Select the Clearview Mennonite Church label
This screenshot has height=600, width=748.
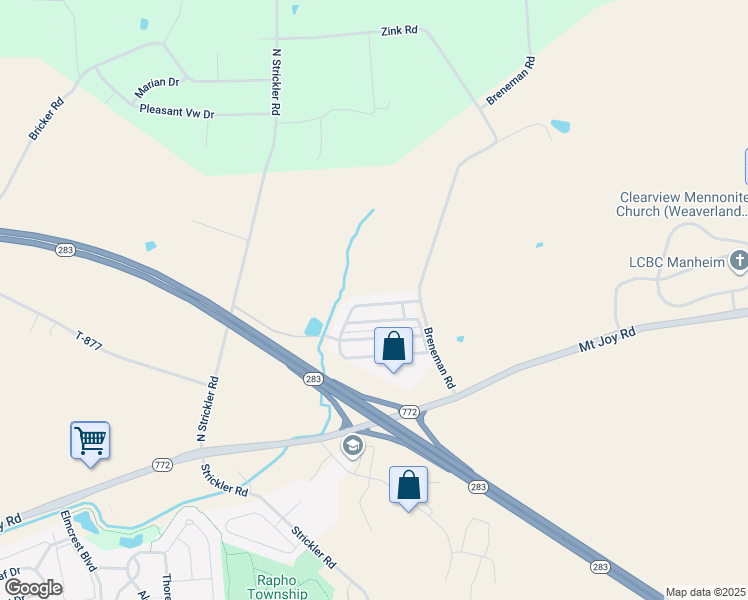682,204
